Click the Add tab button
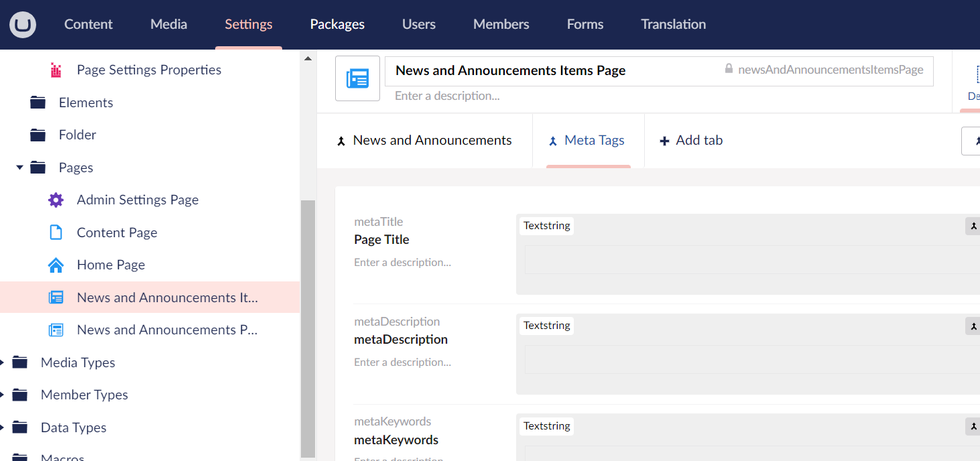 pyautogui.click(x=691, y=141)
